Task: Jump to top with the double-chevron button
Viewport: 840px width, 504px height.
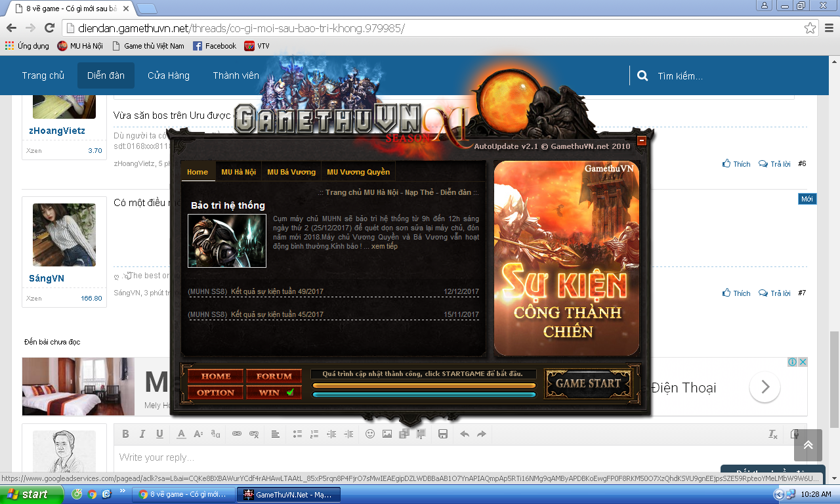Action: coord(808,445)
